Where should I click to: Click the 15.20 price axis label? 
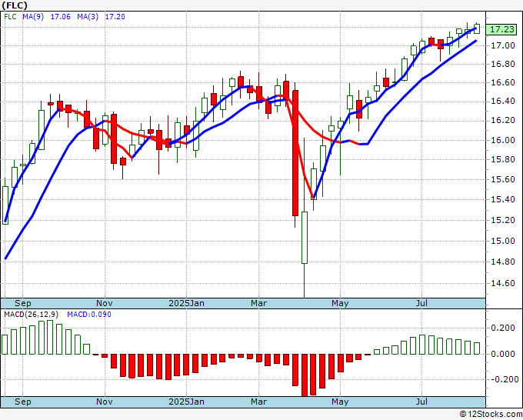[503, 220]
